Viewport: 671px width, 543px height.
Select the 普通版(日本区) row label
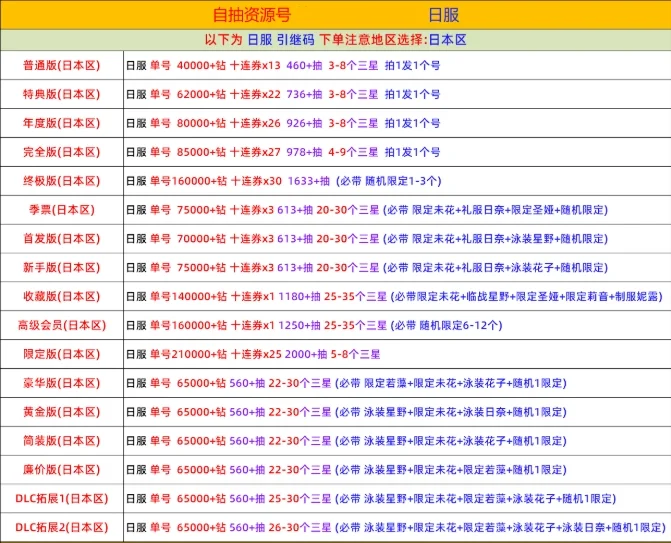[x=62, y=65]
